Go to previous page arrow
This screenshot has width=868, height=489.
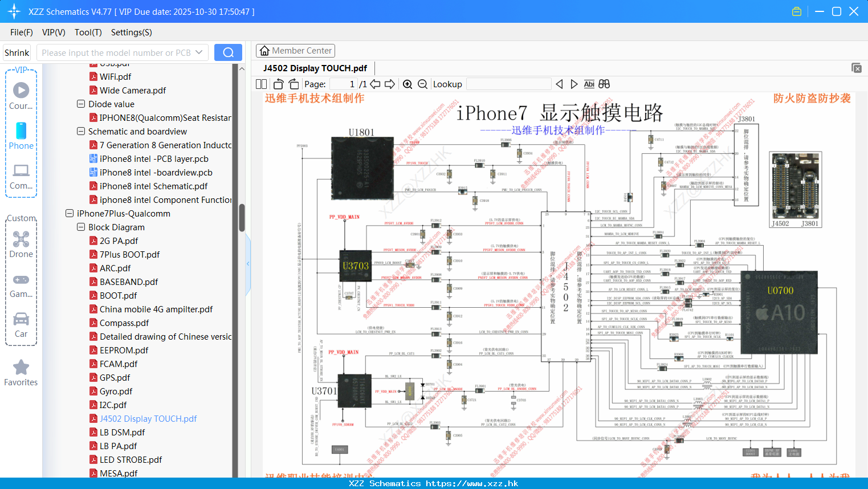pyautogui.click(x=375, y=84)
